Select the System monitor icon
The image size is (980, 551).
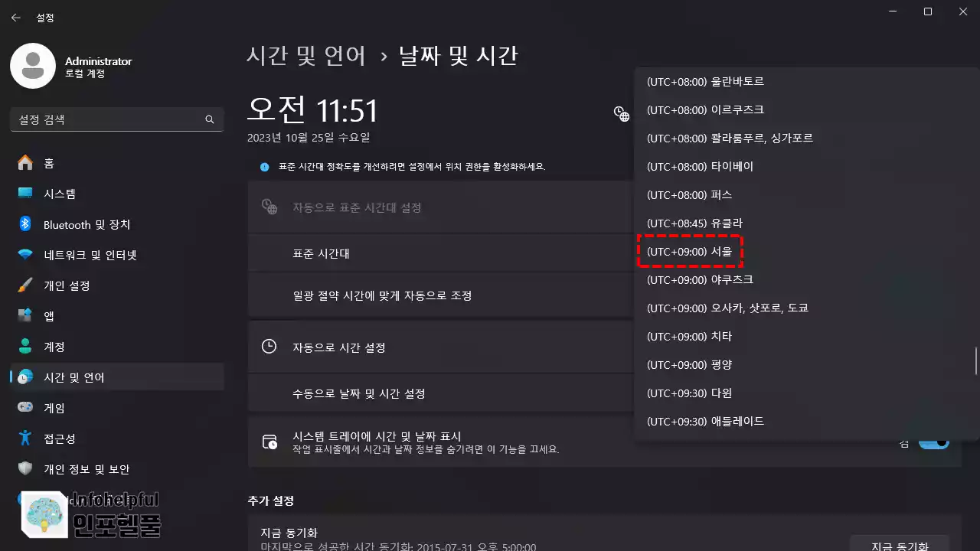pos(25,194)
